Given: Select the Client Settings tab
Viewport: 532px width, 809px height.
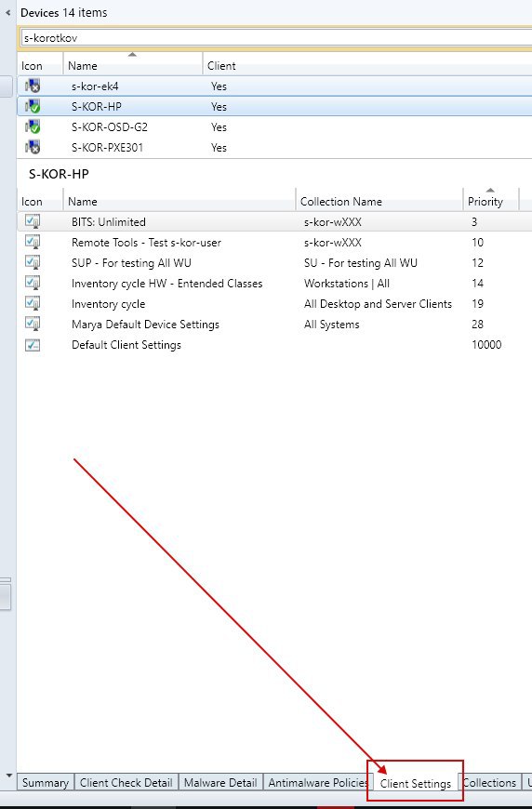Looking at the screenshot, I should coord(416,783).
